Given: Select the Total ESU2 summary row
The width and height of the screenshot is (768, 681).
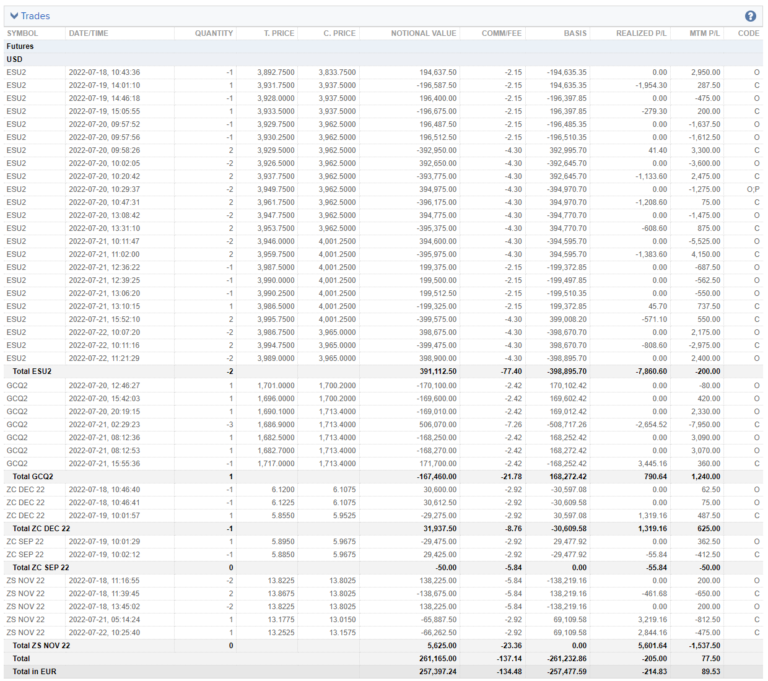Looking at the screenshot, I should point(32,371).
